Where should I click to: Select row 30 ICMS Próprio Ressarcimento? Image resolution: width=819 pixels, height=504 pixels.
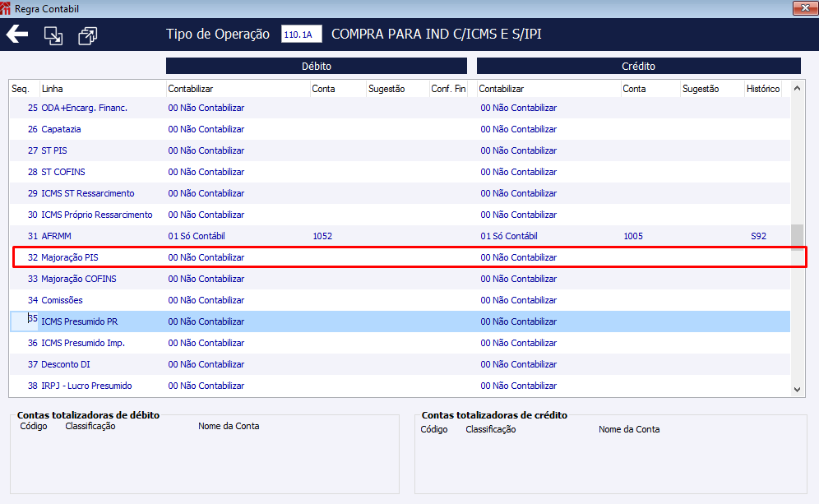pos(400,215)
